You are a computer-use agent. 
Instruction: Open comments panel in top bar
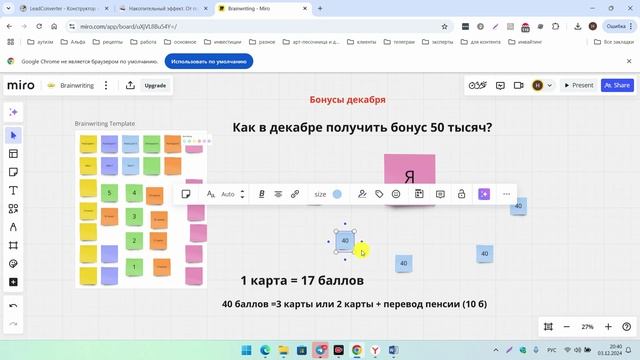coord(500,85)
